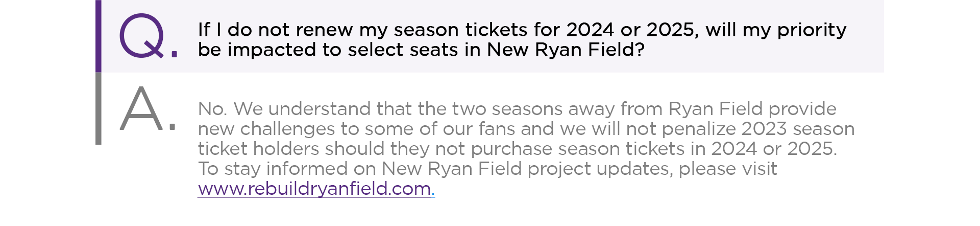Open the www.rebuildryanfield.com link

coord(314,189)
